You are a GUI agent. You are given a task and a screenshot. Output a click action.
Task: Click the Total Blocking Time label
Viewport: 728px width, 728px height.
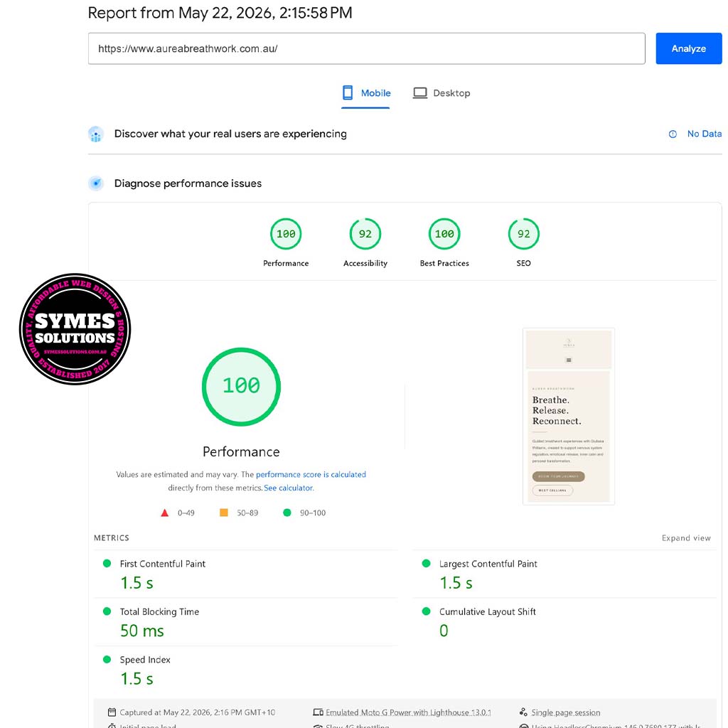point(159,611)
